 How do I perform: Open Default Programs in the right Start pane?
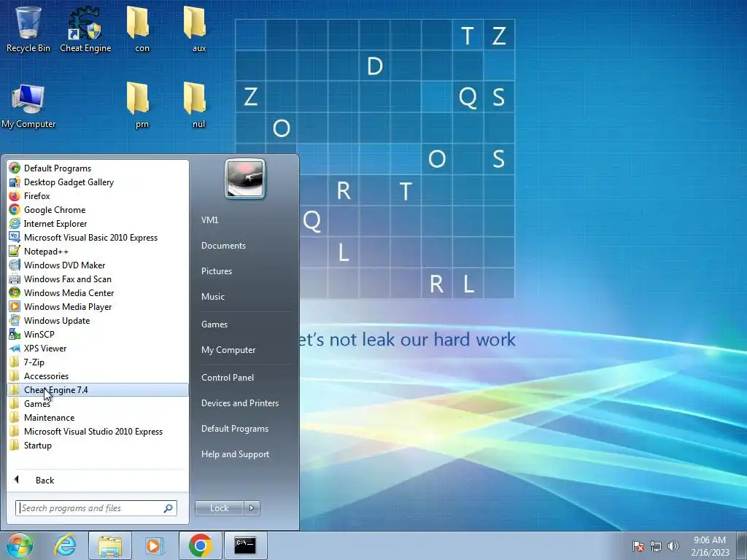(244, 429)
